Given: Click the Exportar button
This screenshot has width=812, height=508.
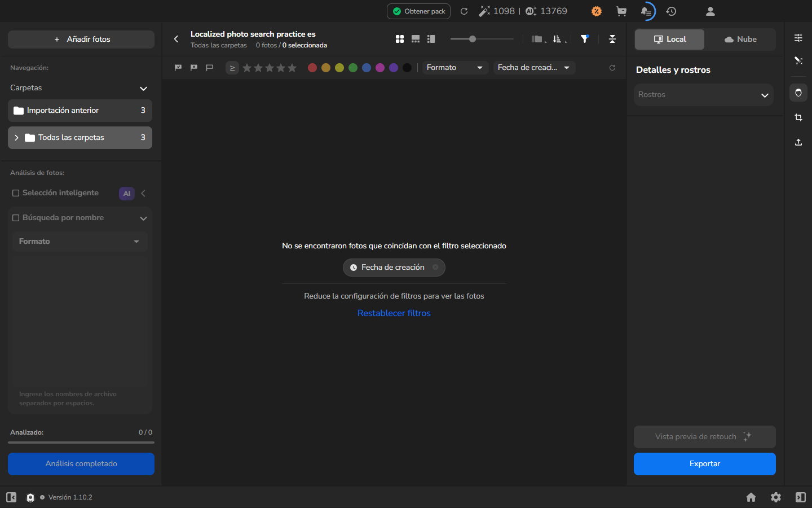Looking at the screenshot, I should [x=705, y=464].
